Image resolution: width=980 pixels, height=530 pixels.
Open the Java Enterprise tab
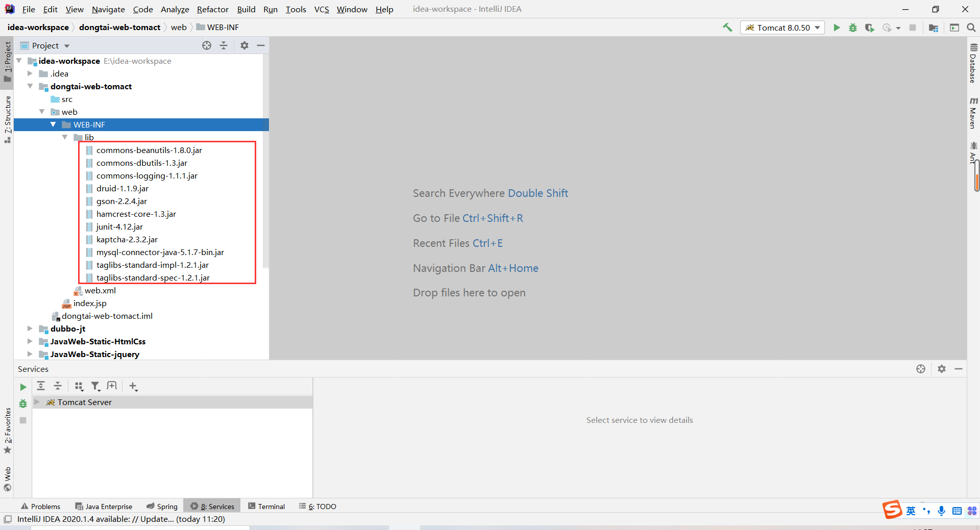pyautogui.click(x=104, y=506)
